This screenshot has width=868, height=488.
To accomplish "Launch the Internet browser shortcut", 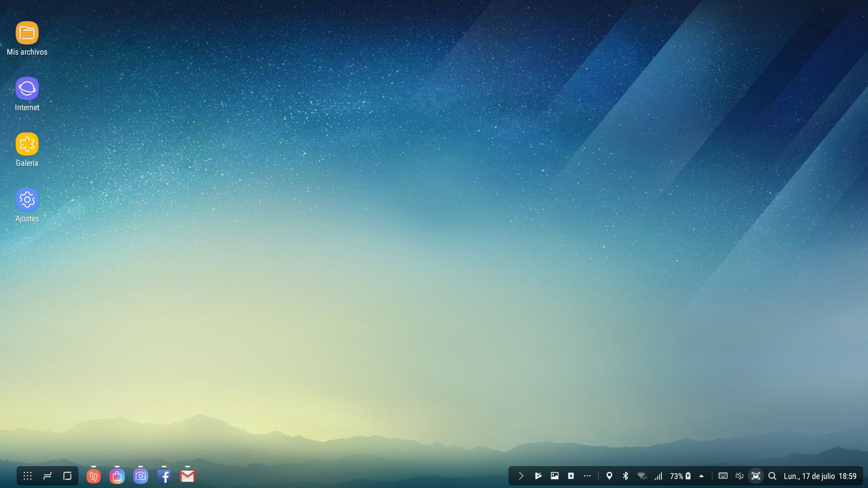I will coord(27,94).
